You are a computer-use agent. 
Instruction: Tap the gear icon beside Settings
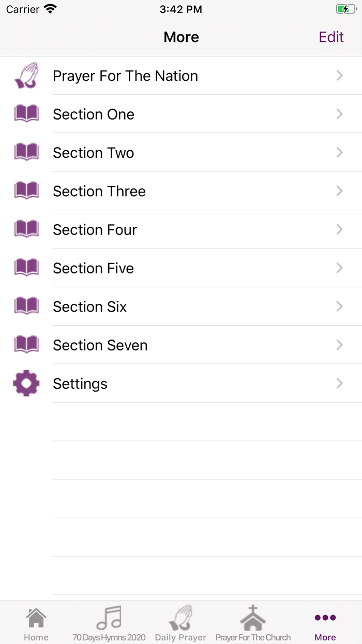point(26,384)
